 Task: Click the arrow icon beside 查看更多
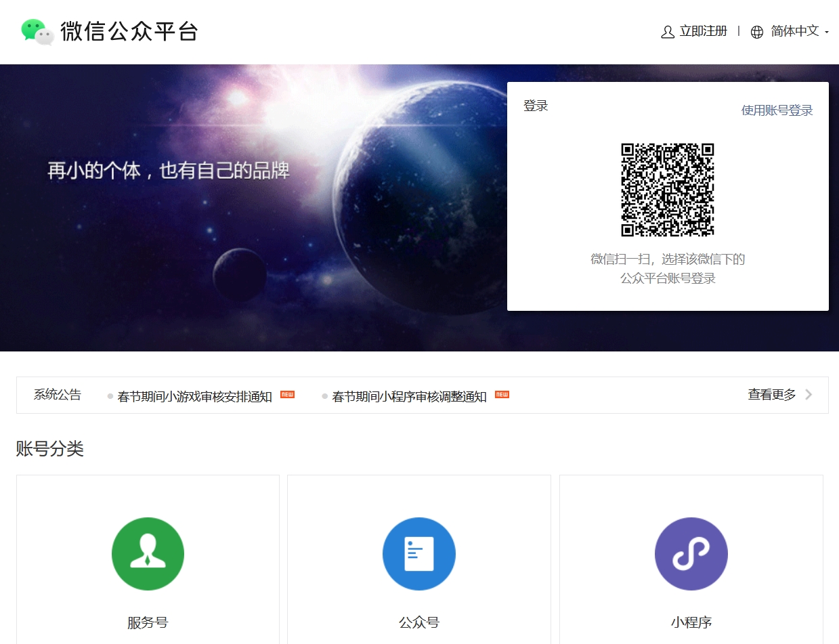(809, 395)
